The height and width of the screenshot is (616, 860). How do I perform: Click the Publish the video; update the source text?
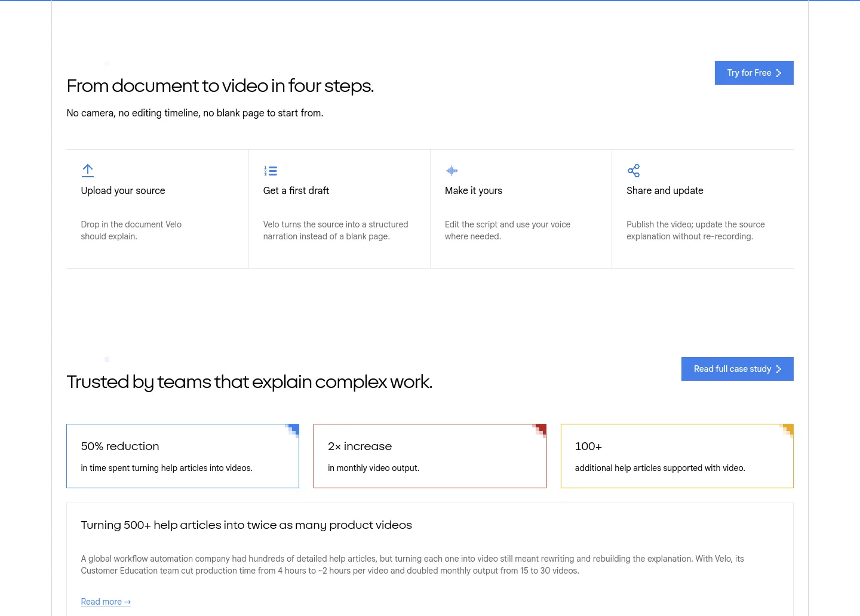coord(696,230)
